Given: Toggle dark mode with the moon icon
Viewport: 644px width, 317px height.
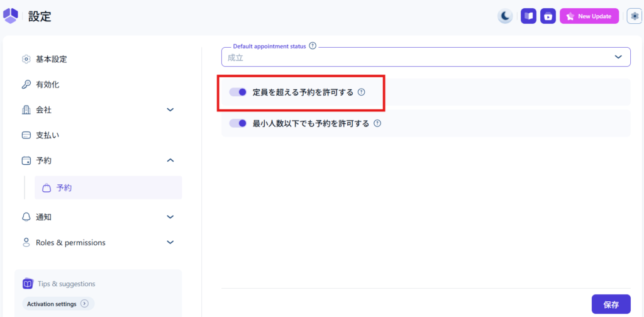Looking at the screenshot, I should tap(505, 16).
